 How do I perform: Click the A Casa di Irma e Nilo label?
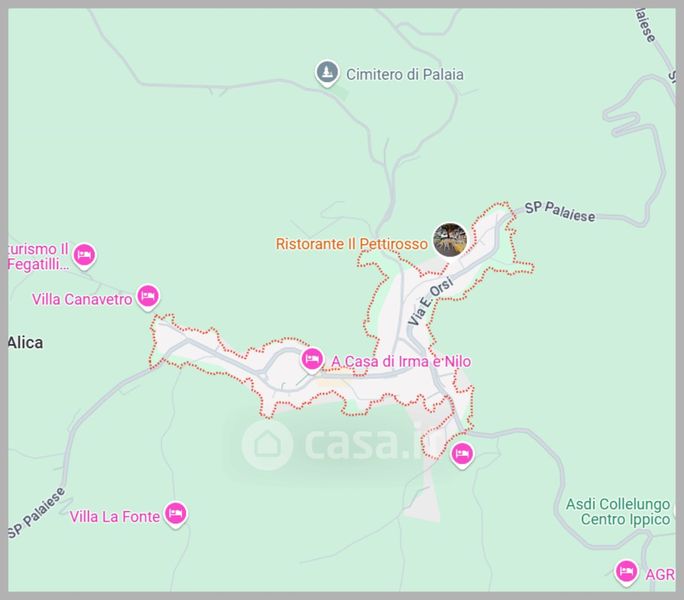click(x=401, y=361)
